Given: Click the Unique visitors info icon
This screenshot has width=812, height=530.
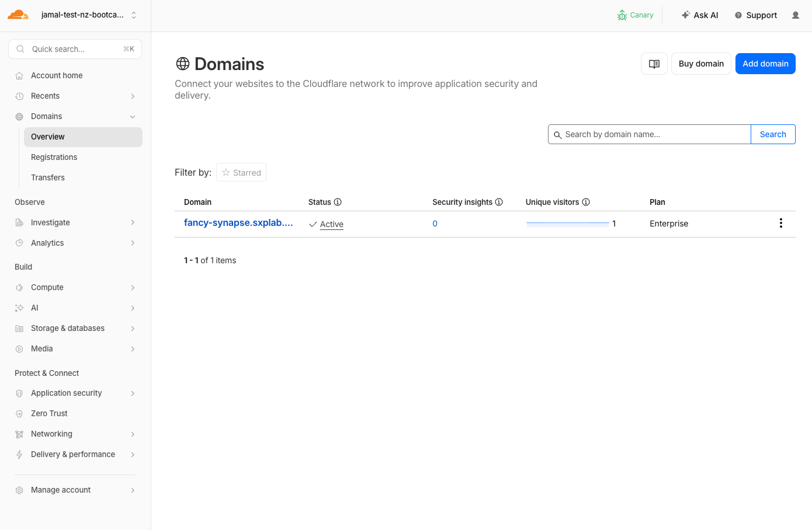Looking at the screenshot, I should tap(586, 202).
